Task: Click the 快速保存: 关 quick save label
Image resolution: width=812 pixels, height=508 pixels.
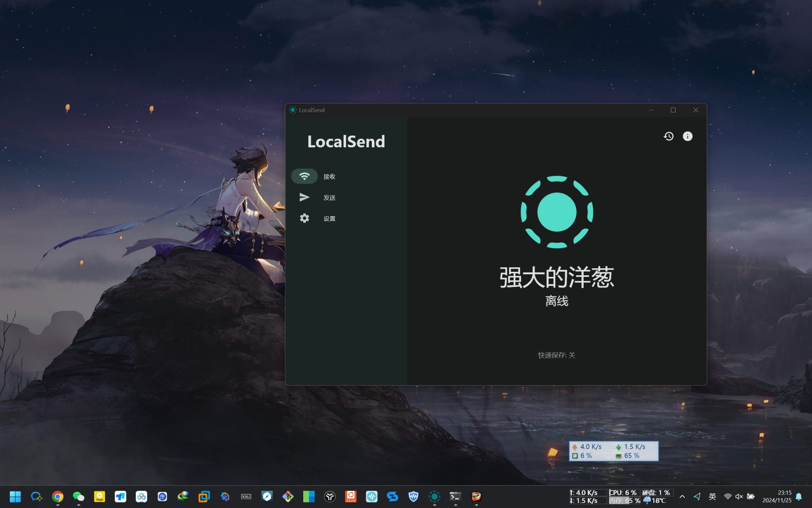Action: point(557,355)
